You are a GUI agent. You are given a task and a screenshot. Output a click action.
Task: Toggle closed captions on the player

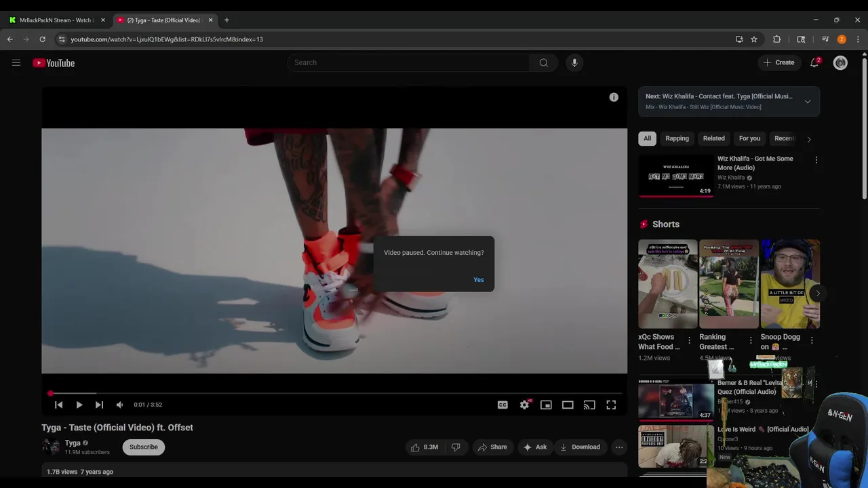pyautogui.click(x=502, y=405)
